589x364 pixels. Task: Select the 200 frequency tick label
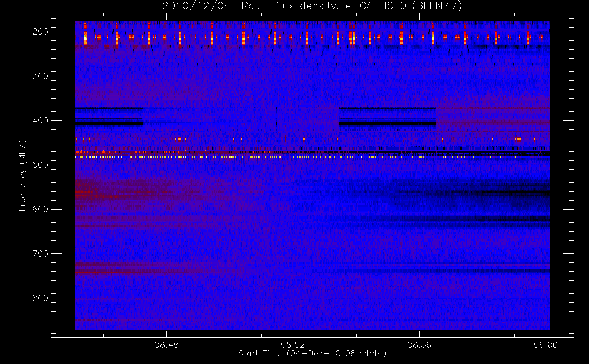pyautogui.click(x=40, y=32)
